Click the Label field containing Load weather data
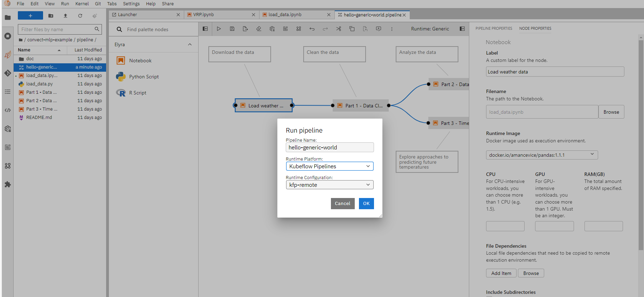 555,72
